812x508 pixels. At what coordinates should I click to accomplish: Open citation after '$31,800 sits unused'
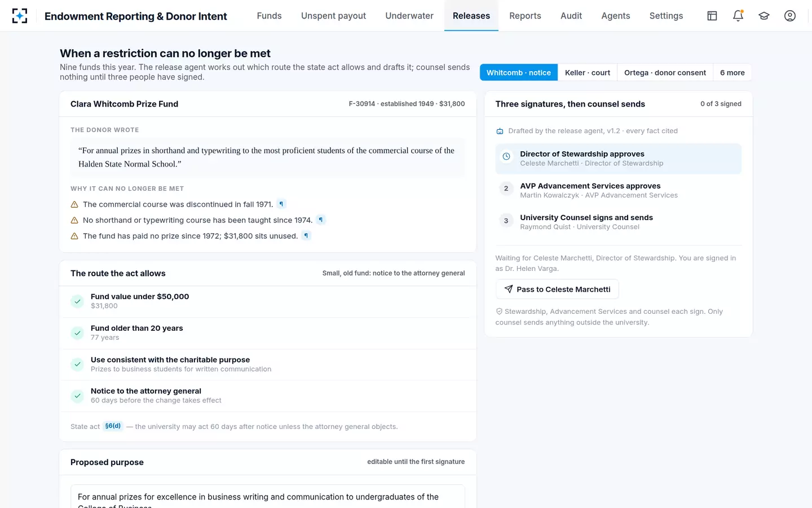[x=306, y=236]
